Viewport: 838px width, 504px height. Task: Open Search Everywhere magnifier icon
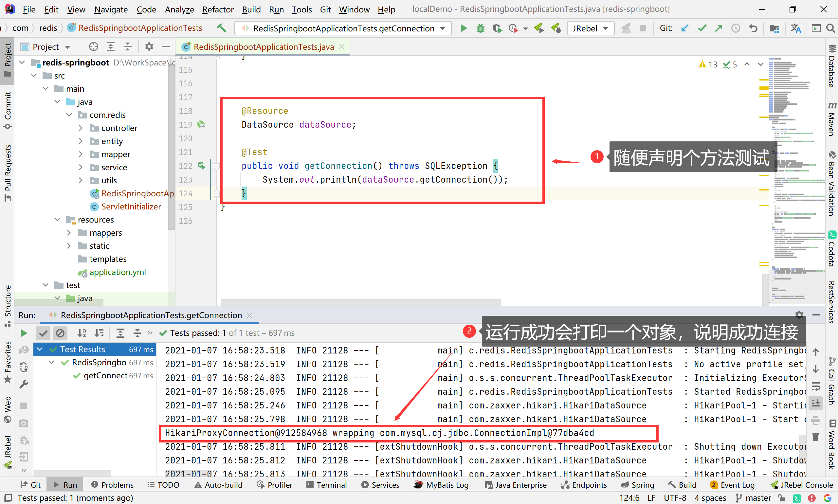[830, 28]
